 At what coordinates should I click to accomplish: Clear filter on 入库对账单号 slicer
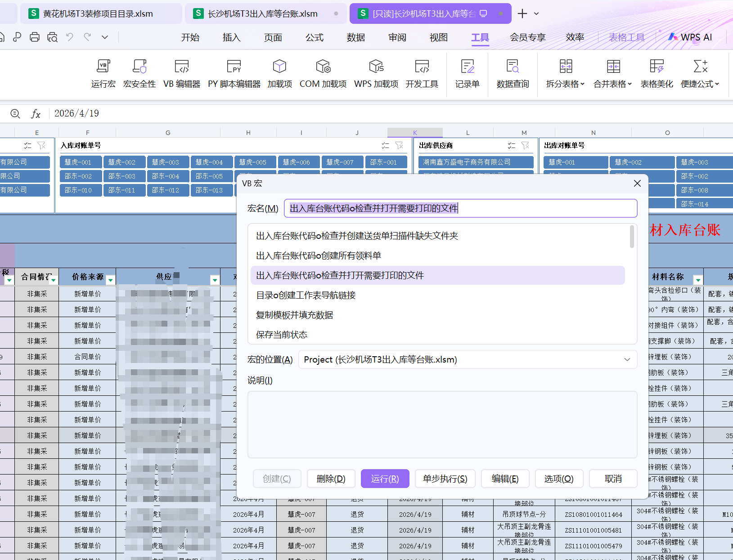pyautogui.click(x=399, y=145)
